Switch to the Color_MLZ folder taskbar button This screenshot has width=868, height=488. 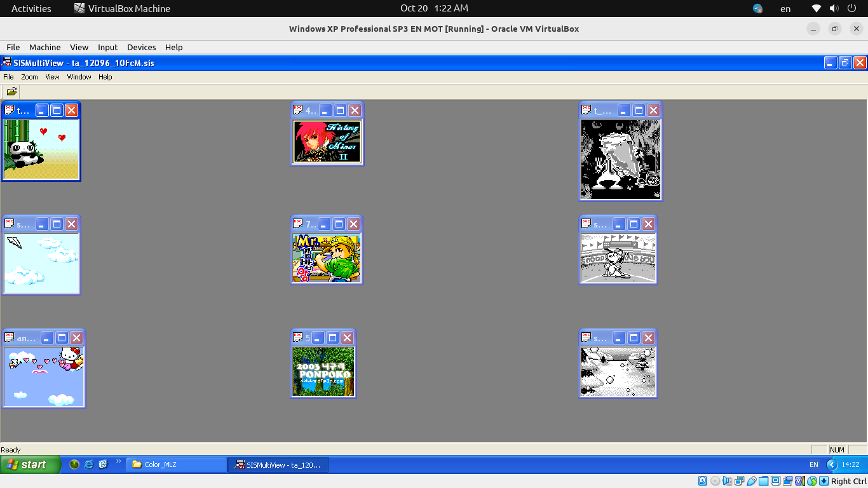pyautogui.click(x=177, y=464)
